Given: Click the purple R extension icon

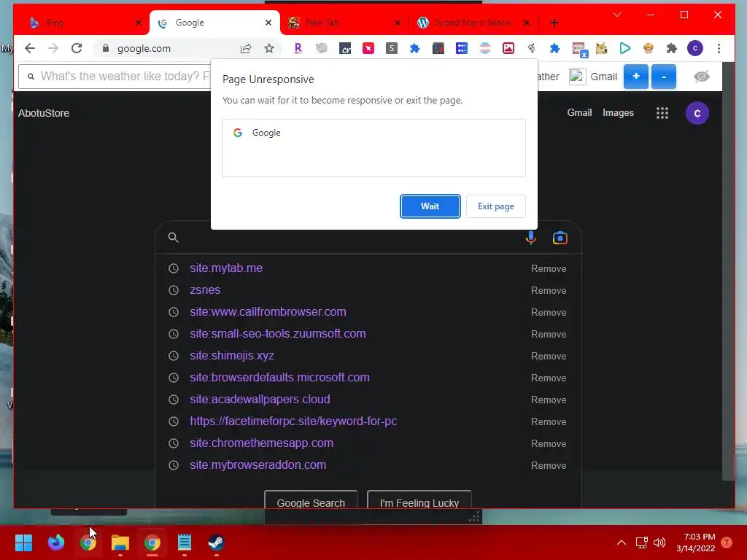Looking at the screenshot, I should point(298,48).
